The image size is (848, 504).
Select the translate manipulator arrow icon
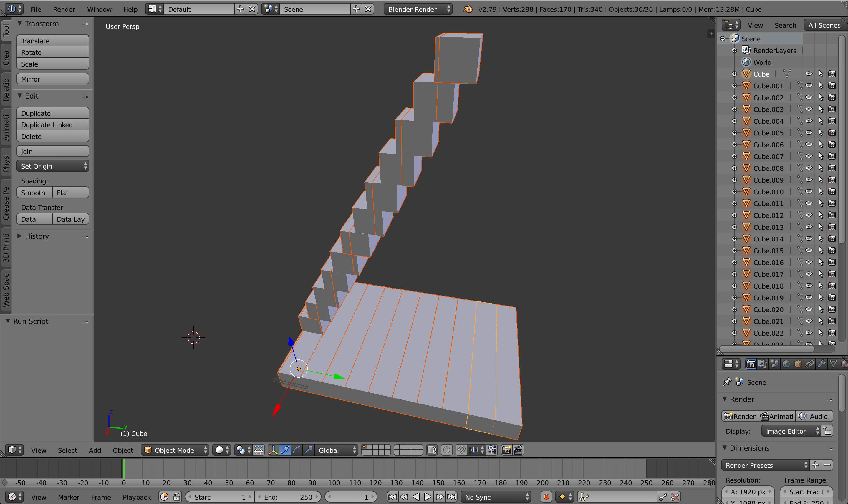(285, 450)
